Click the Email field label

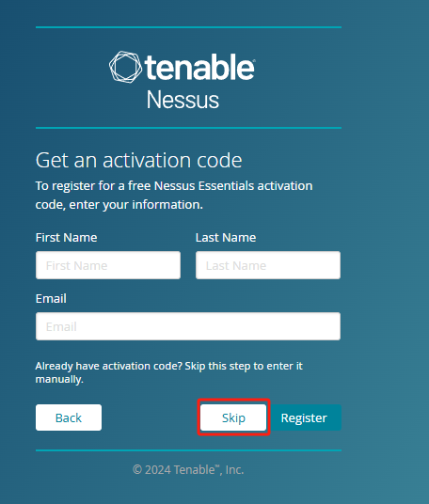coord(51,299)
